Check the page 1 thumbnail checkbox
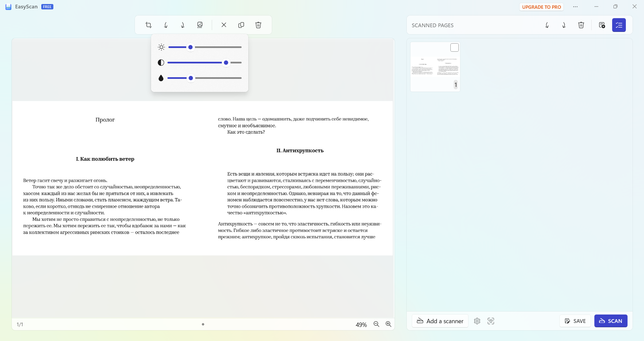The height and width of the screenshot is (341, 644). click(454, 48)
